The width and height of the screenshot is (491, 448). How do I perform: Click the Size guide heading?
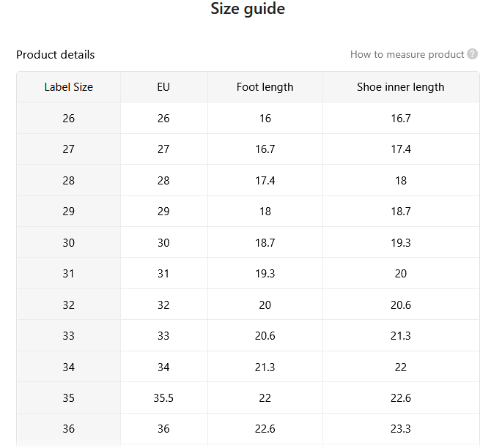248,9
